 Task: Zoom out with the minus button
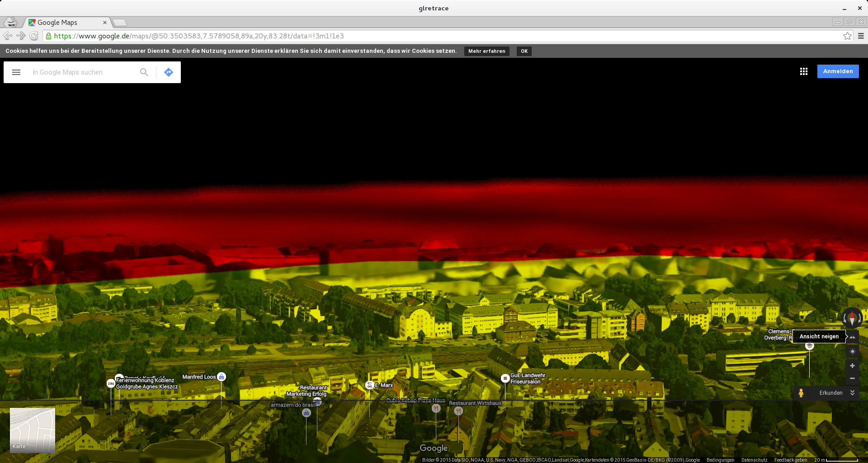point(853,379)
